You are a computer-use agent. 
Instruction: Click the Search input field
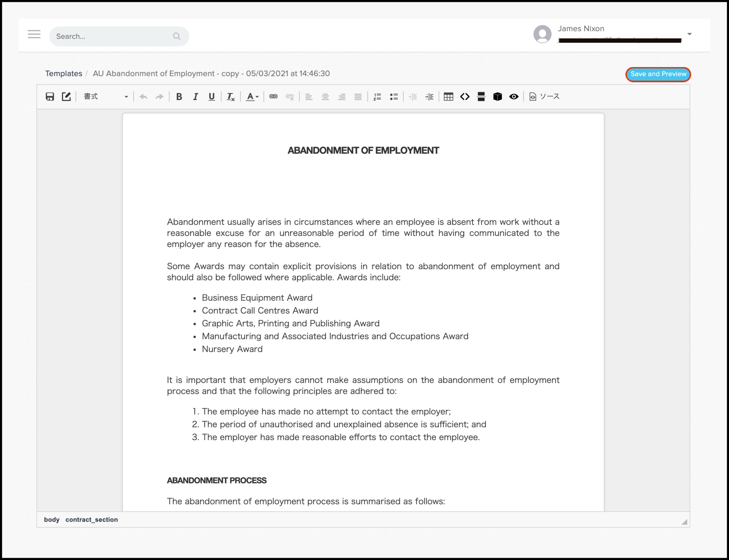(114, 36)
